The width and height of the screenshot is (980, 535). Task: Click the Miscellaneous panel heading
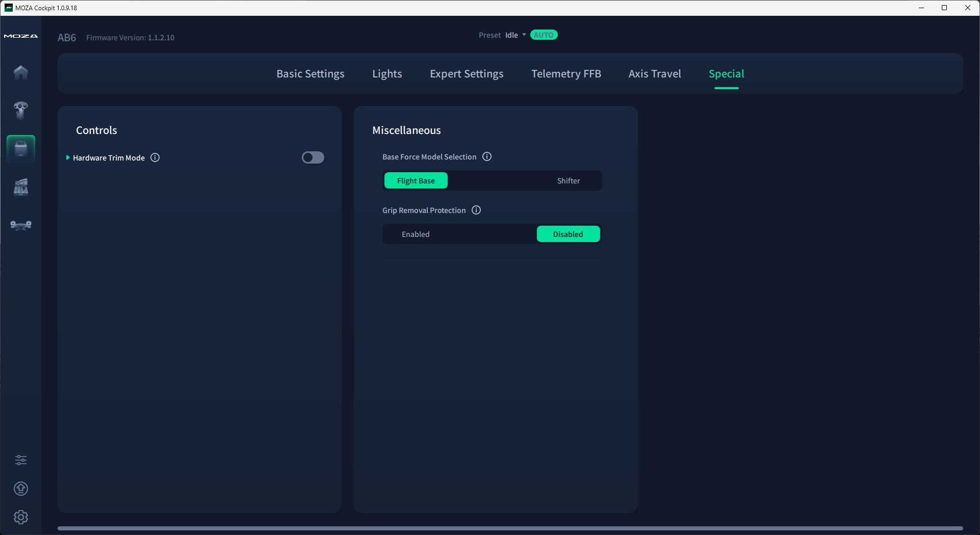(406, 130)
